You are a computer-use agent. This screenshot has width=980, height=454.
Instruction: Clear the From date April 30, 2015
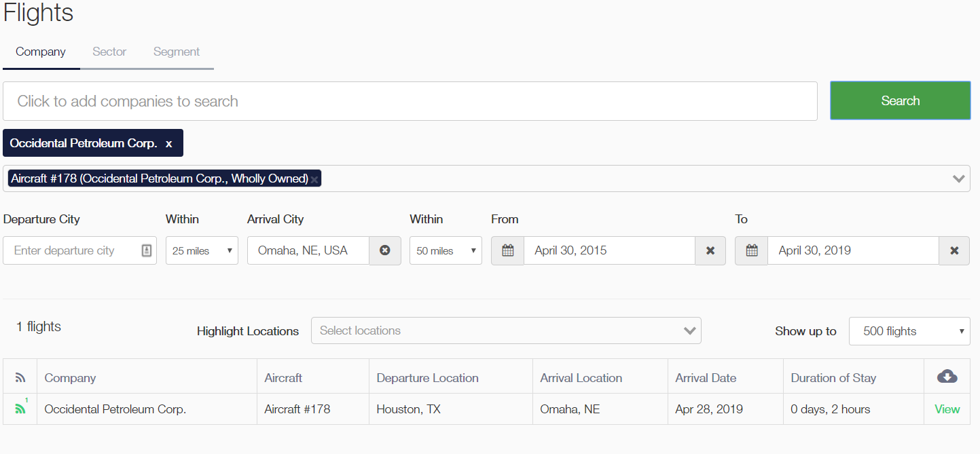[710, 250]
